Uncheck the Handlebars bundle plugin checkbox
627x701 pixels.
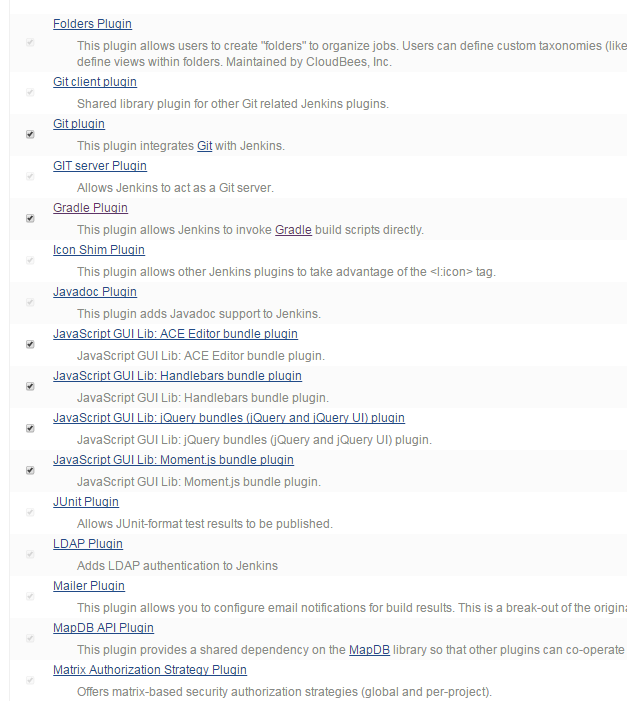(x=30, y=387)
